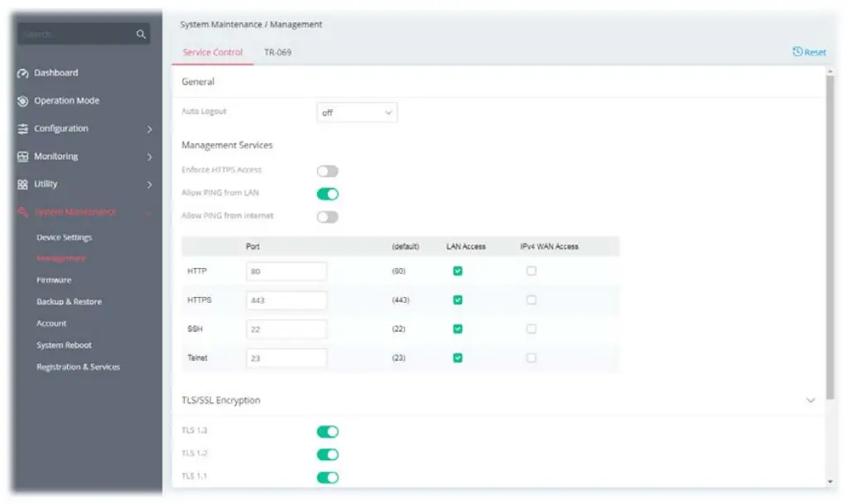Click the Utility grid icon
This screenshot has height=504, width=847.
23,185
